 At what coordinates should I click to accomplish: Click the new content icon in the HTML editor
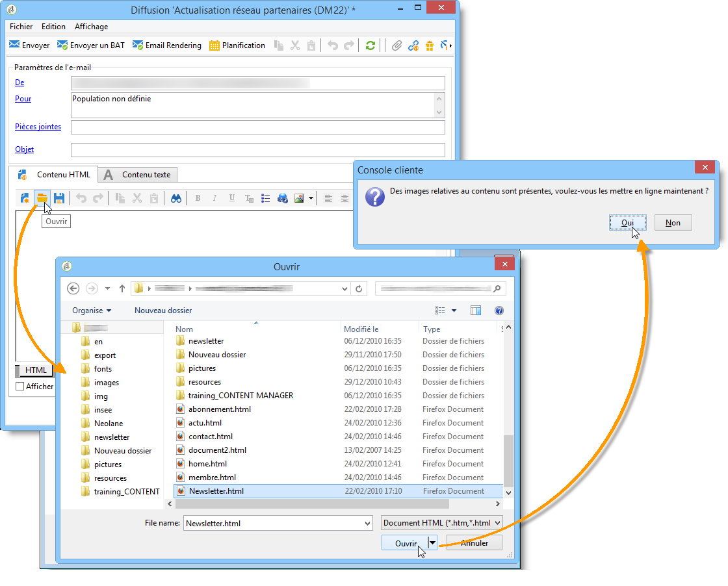[x=25, y=198]
